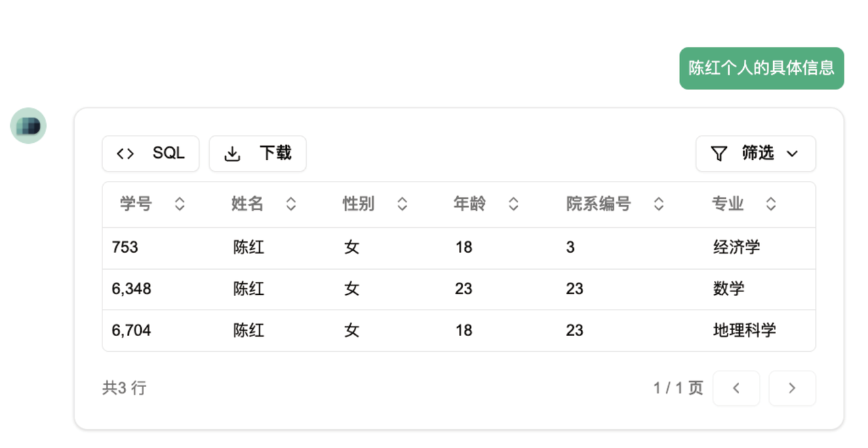Select the row with 学号 6,348
Screen dimensions: 868x448
[x=132, y=289]
